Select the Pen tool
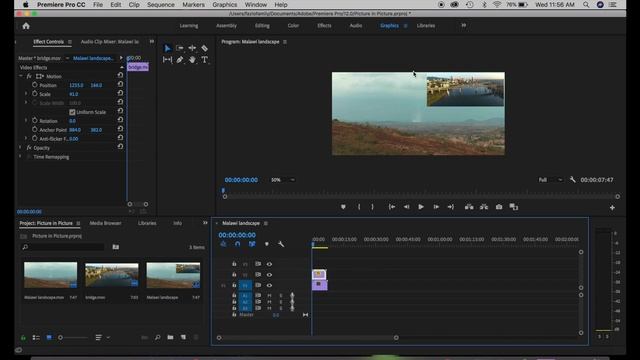The width and height of the screenshot is (640, 360). coord(180,60)
